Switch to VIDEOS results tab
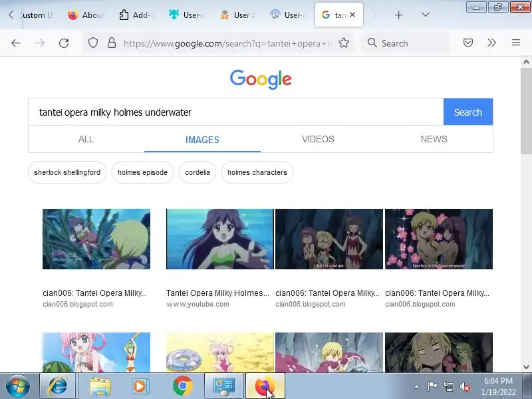This screenshot has width=532, height=399. [x=318, y=139]
